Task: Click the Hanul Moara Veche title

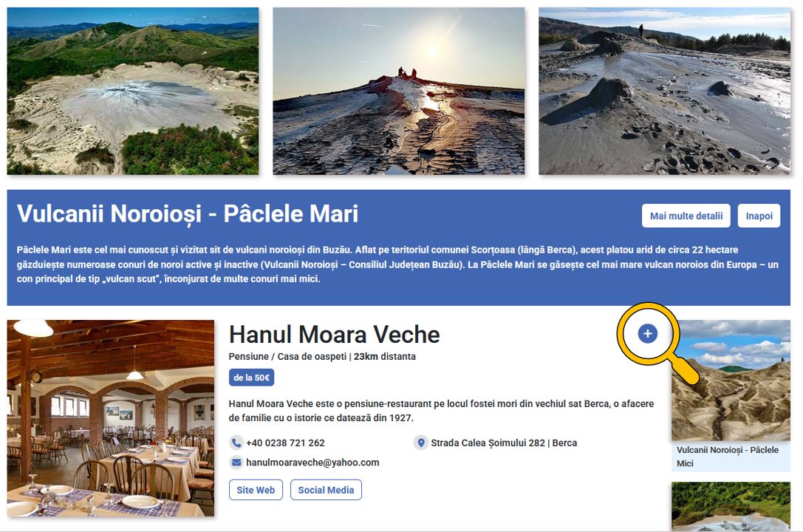Action: click(x=334, y=335)
